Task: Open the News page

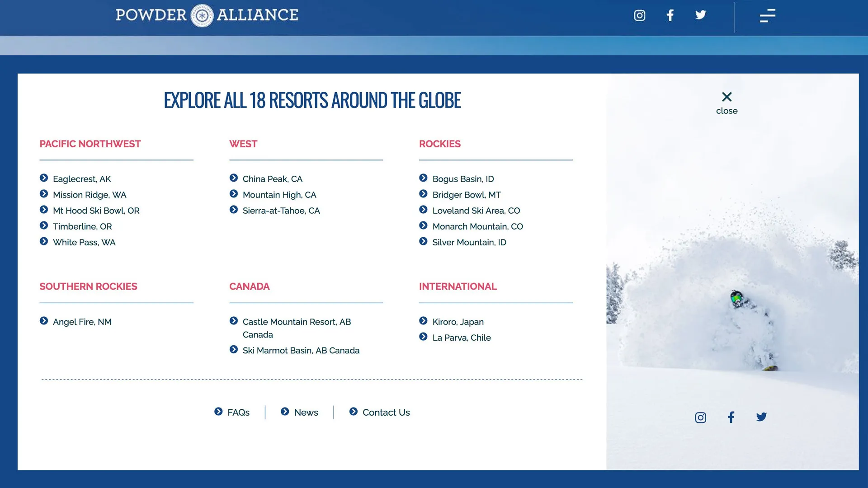Action: tap(306, 413)
